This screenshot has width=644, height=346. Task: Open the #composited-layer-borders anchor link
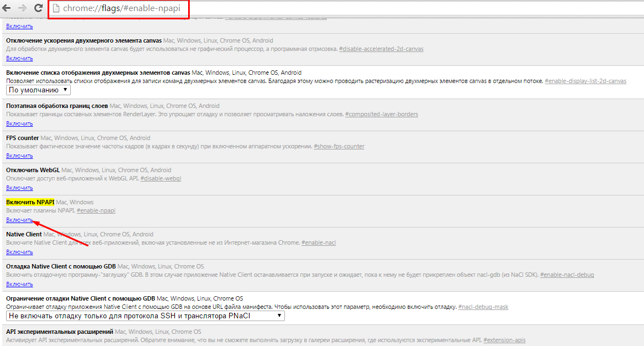coord(382,114)
